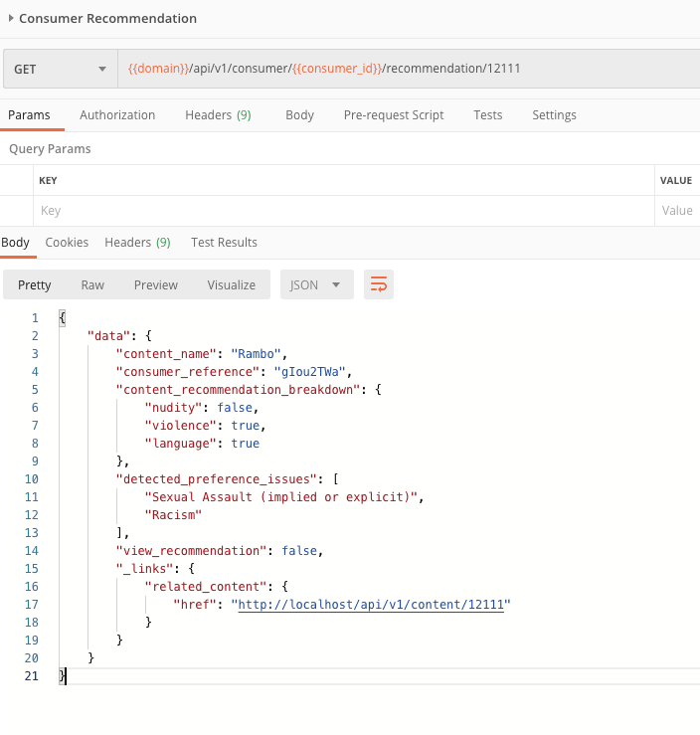This screenshot has height=735, width=700.
Task: Click the "language" true line
Action: (x=202, y=444)
